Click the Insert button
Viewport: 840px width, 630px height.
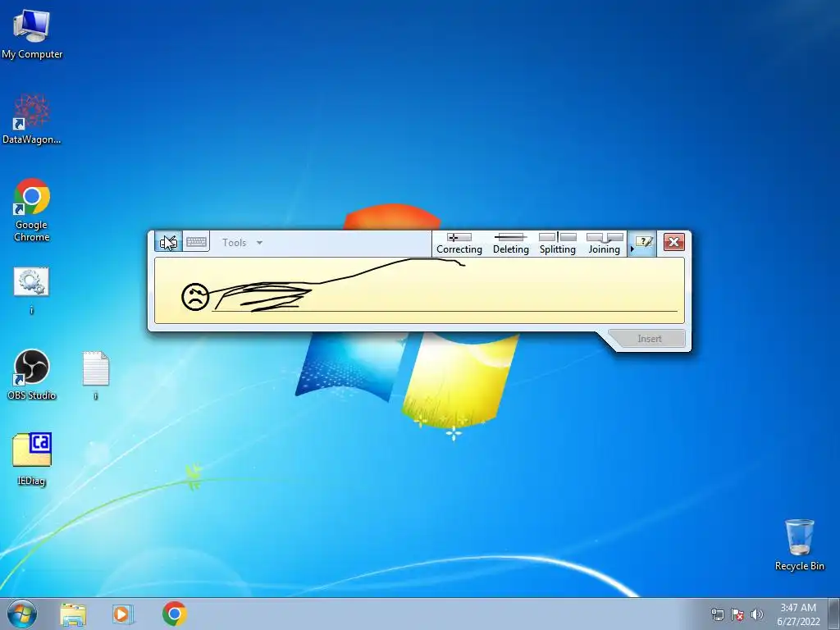tap(650, 339)
